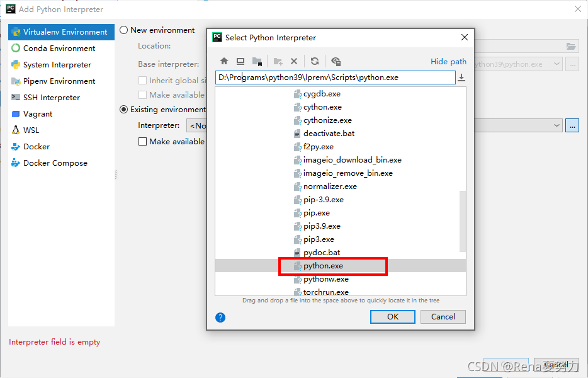Check Make available under Existing environment

pyautogui.click(x=142, y=142)
